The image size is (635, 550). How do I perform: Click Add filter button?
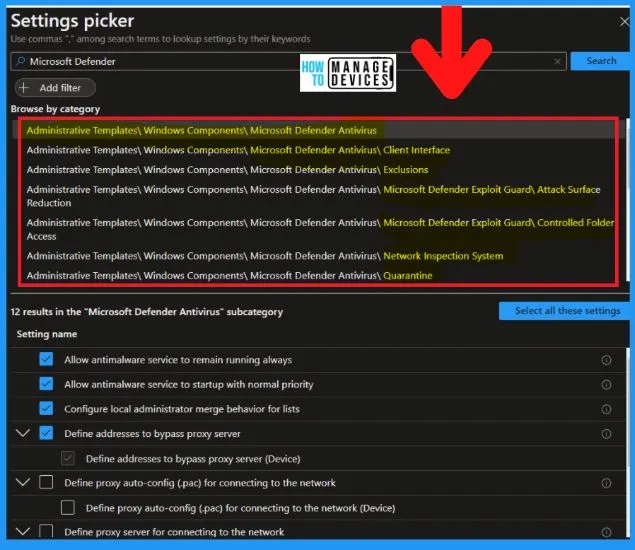coord(55,87)
